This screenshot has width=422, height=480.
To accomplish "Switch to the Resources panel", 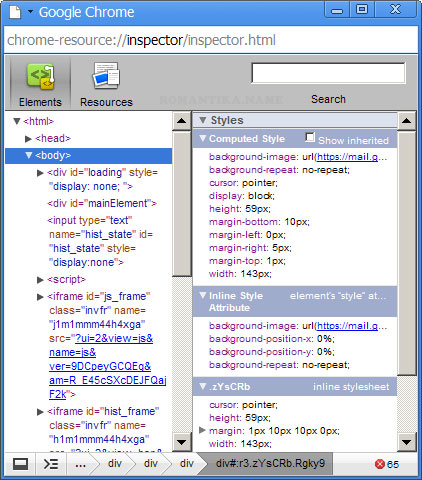I will (x=106, y=84).
